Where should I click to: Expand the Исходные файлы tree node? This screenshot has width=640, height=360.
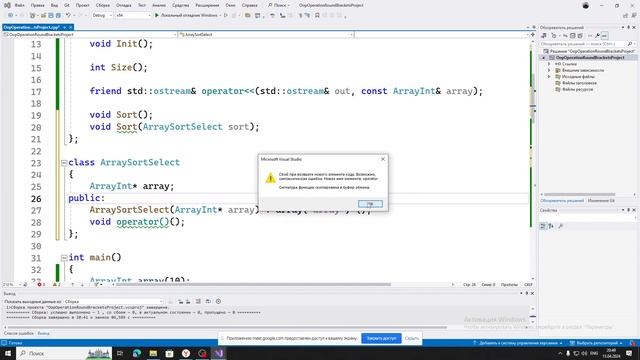pyautogui.click(x=549, y=77)
